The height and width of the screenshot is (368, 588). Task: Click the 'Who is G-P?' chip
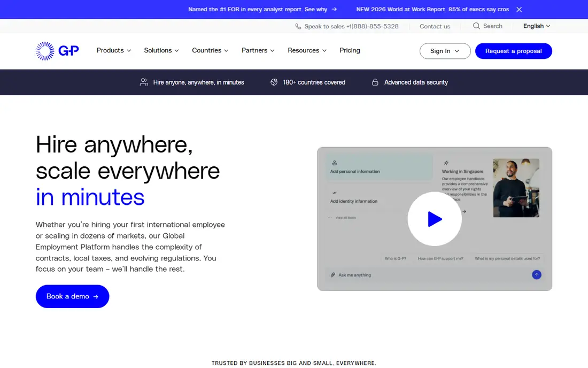pos(395,258)
